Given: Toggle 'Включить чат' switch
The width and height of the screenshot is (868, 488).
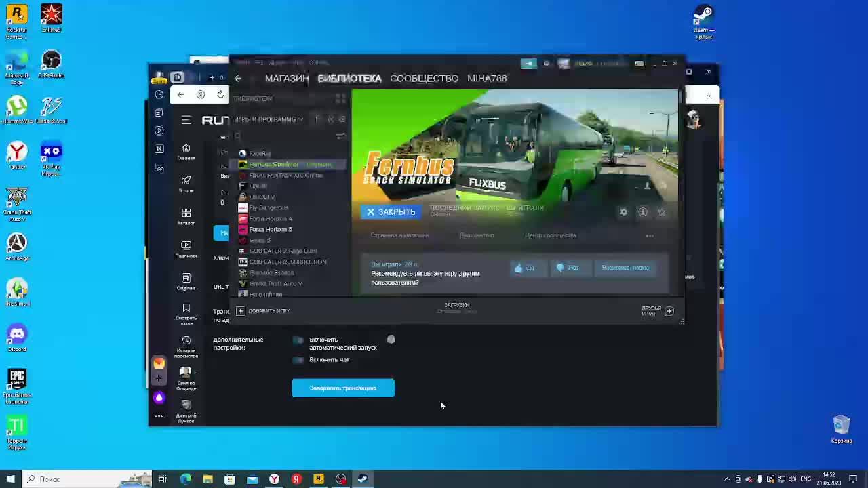Looking at the screenshot, I should pos(298,360).
